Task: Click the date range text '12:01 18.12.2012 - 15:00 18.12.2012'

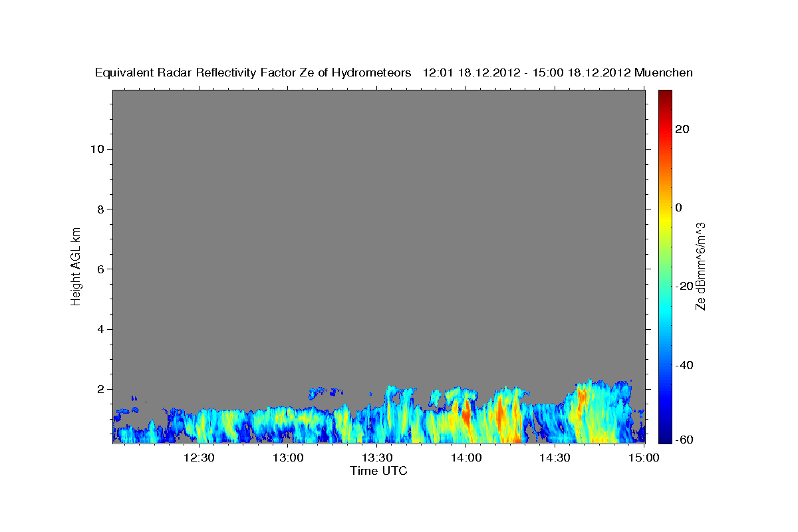Action: (x=527, y=72)
